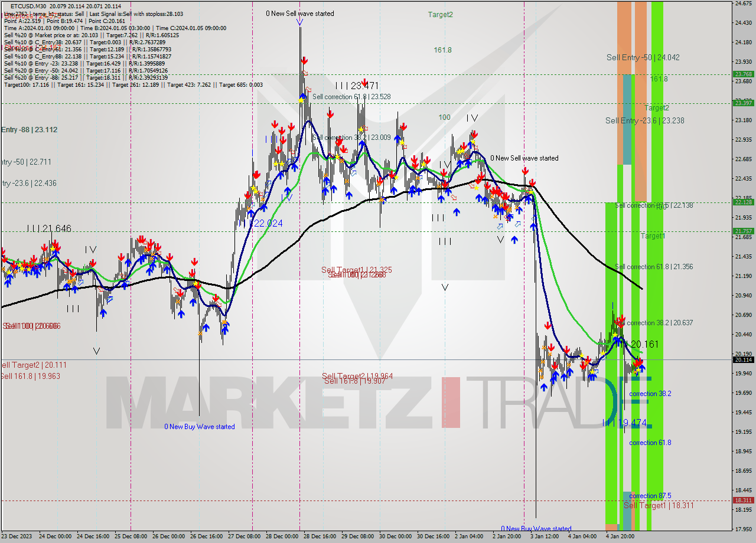The width and height of the screenshot is (756, 543).
Task: Click '30 Dec 16:00' on the time axis
Action: coord(434,537)
